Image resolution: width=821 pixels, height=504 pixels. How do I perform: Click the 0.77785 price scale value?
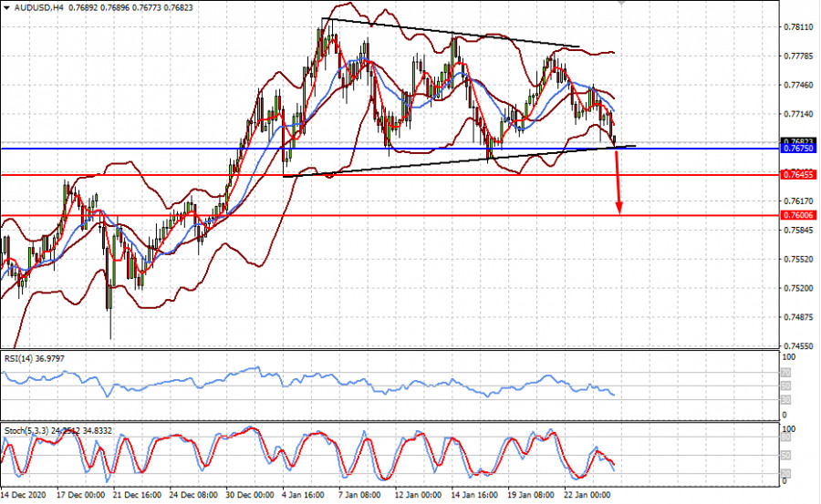pos(798,56)
